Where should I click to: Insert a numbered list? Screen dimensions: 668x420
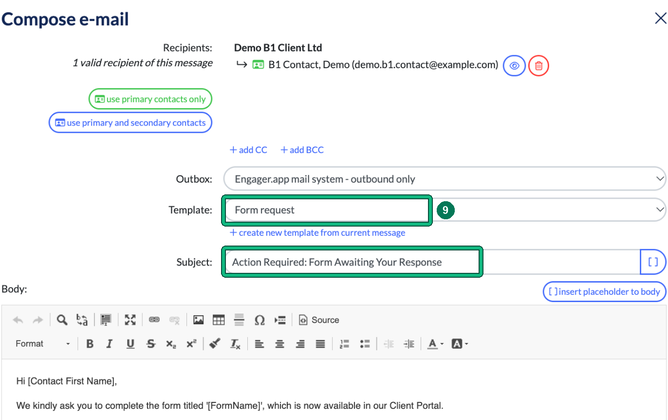344,344
